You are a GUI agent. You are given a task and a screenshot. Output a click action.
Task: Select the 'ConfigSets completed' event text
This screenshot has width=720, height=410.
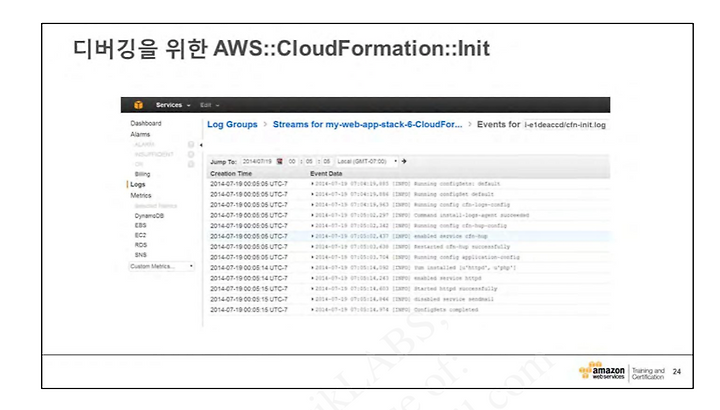397,310
